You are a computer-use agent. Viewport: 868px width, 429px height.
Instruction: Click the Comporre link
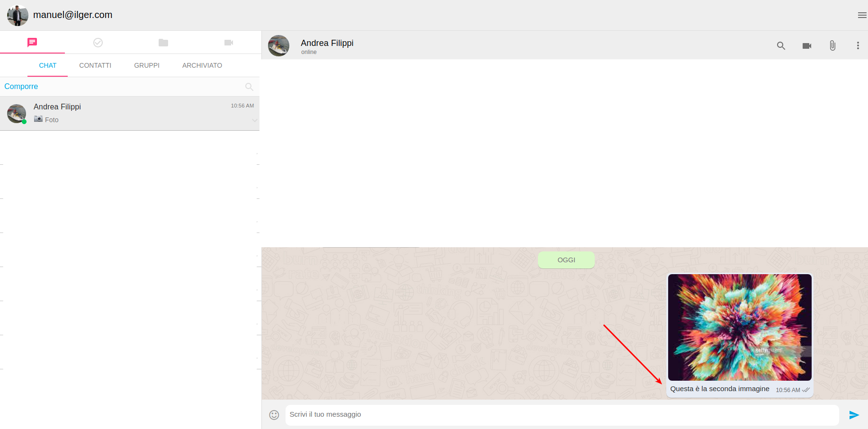[x=21, y=86]
